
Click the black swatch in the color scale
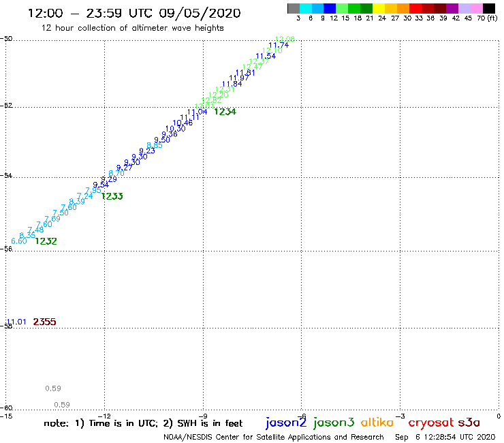tap(488, 8)
